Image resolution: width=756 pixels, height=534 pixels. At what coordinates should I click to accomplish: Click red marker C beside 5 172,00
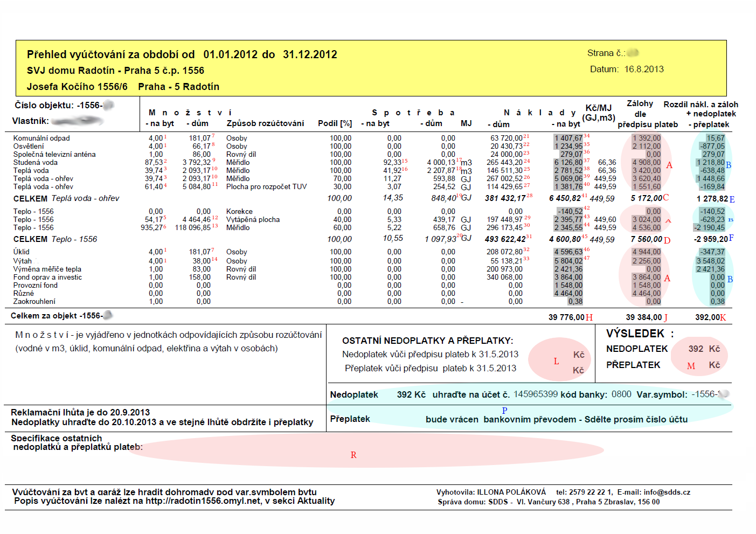666,198
